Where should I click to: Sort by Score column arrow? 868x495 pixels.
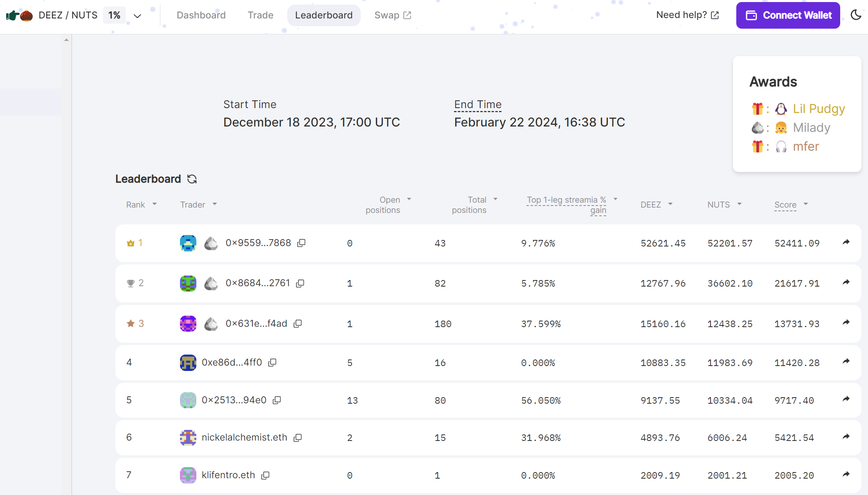805,204
